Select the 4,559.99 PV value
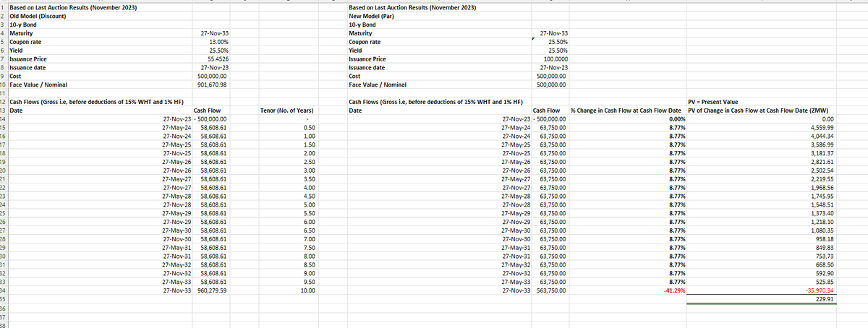868x328 pixels. [822, 127]
